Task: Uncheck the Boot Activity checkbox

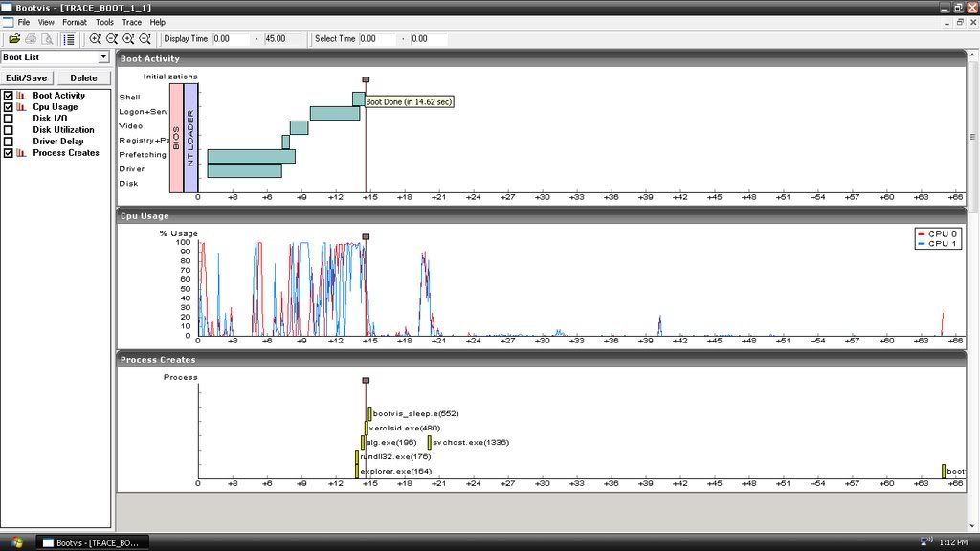Action: (x=8, y=96)
